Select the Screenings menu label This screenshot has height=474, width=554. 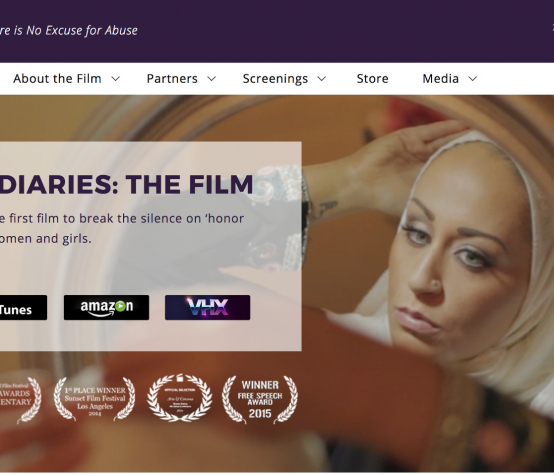tap(275, 79)
